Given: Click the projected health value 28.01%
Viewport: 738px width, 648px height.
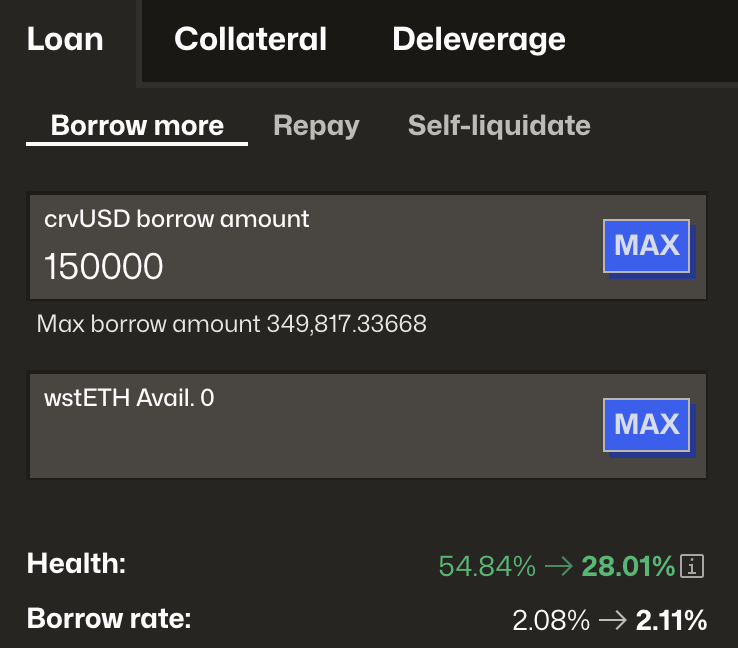Looking at the screenshot, I should click(628, 567).
